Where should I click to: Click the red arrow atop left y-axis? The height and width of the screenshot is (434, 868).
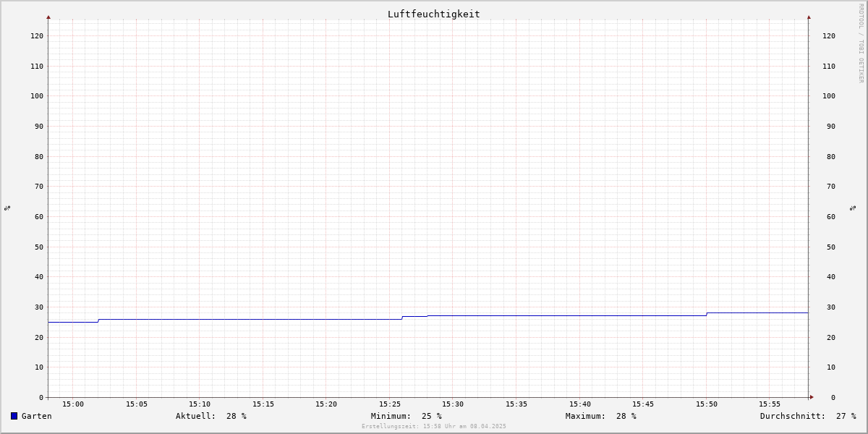[48, 17]
